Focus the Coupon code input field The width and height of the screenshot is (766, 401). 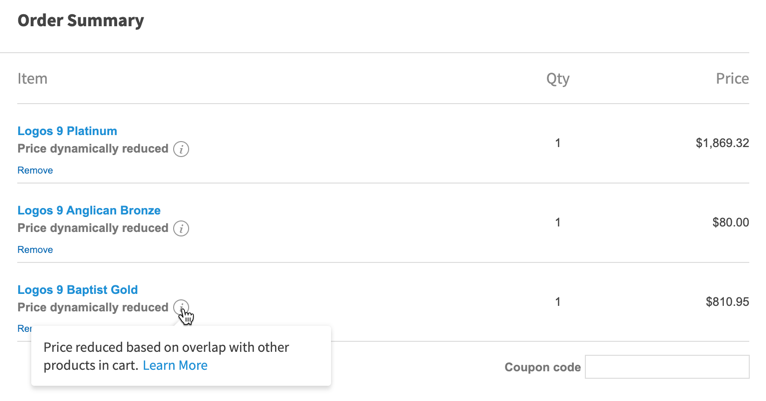pyautogui.click(x=667, y=367)
